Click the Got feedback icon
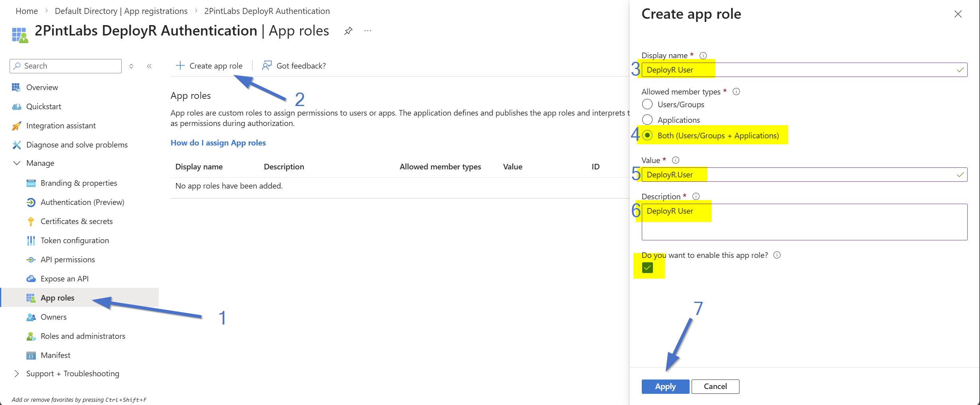The width and height of the screenshot is (980, 405). click(266, 66)
